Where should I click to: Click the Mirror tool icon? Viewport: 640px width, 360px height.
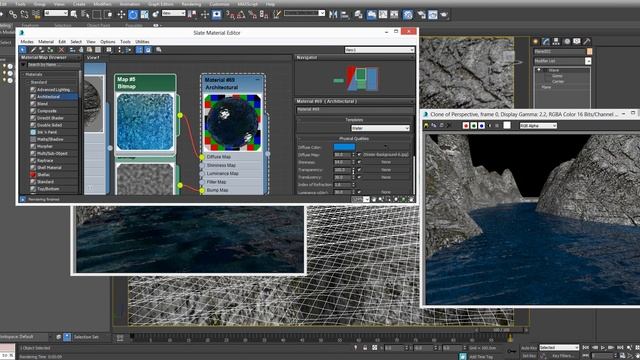tap(333, 15)
